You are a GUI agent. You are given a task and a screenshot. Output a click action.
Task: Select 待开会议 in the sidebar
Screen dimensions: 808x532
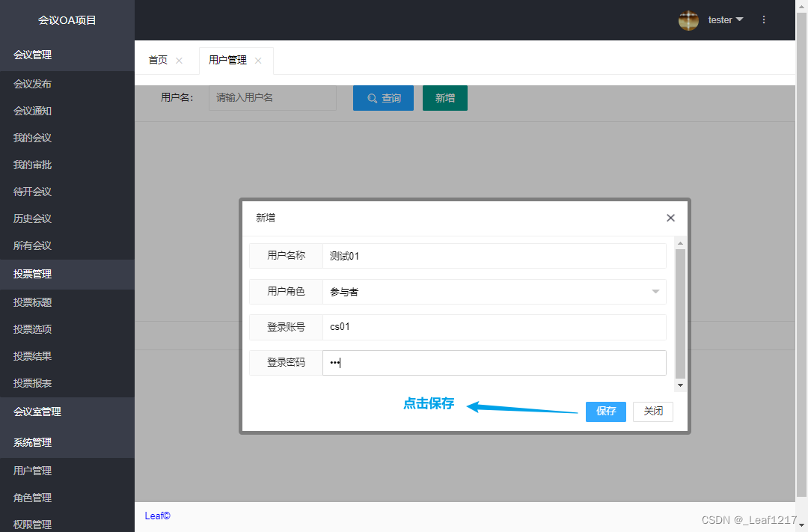[67, 192]
